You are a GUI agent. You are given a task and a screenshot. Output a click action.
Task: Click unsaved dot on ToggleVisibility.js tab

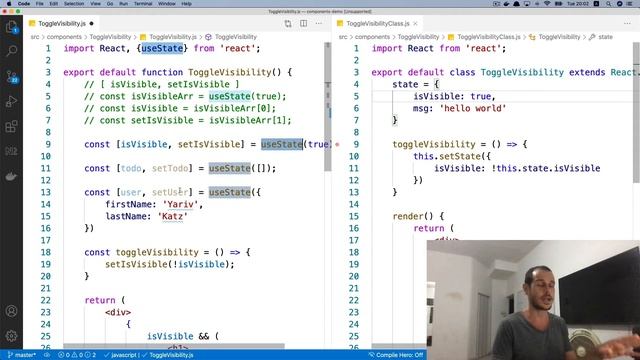pyautogui.click(x=91, y=24)
